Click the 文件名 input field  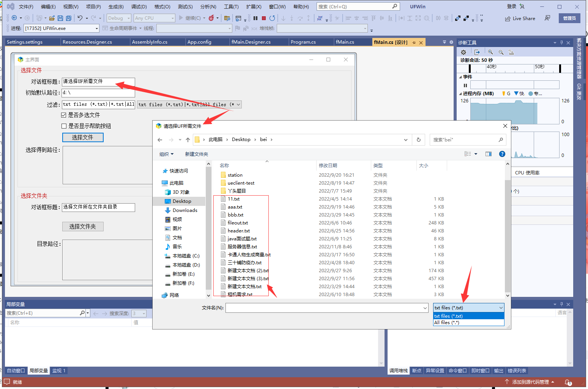coord(324,308)
